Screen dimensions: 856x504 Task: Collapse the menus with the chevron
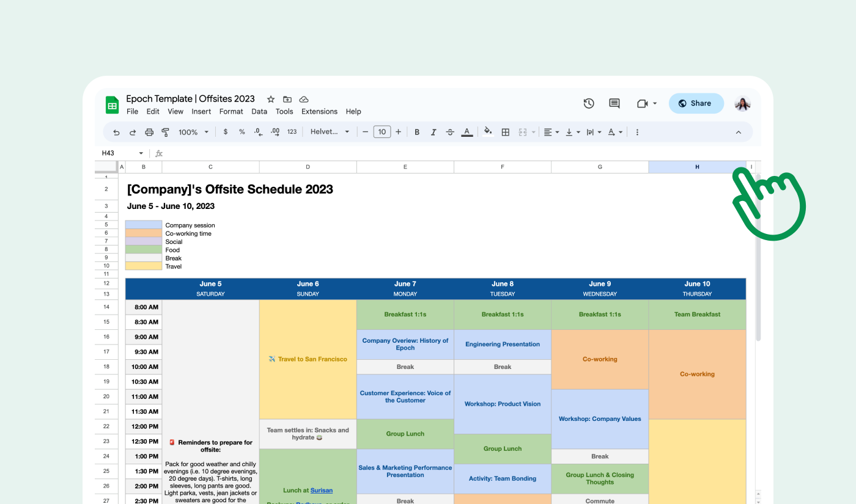[739, 132]
